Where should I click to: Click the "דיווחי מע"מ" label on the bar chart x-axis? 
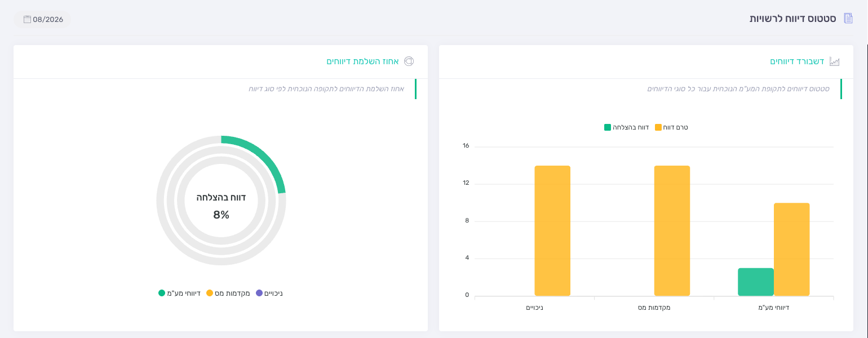tap(774, 308)
